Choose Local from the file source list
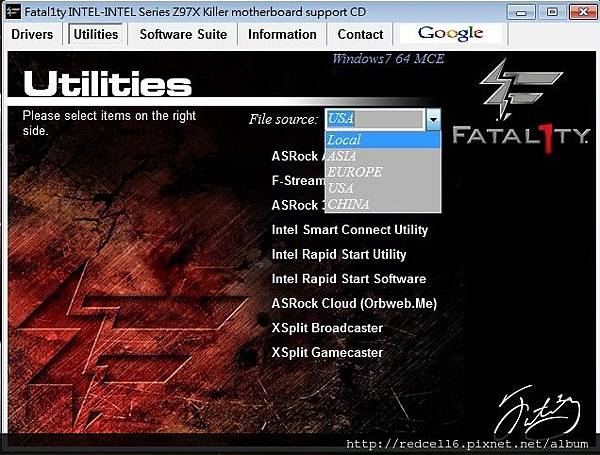 [383, 140]
